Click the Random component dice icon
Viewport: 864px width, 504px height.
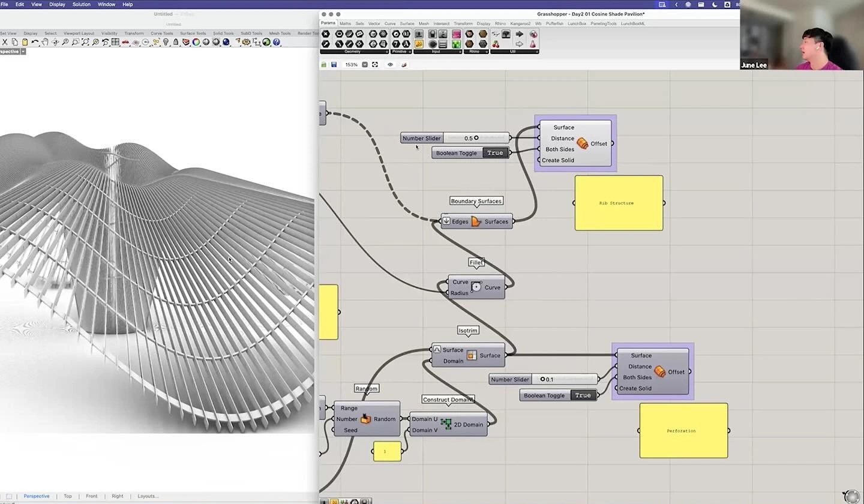[x=366, y=419]
